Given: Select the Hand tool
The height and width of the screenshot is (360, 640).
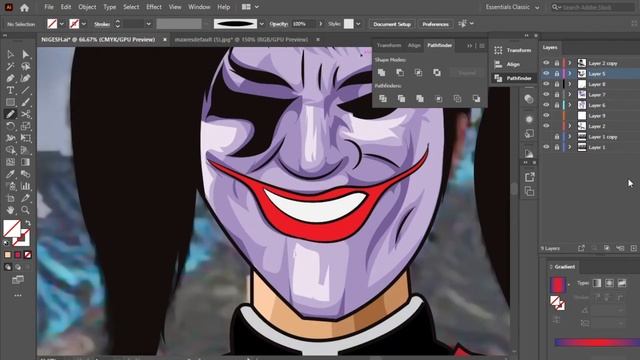Looking at the screenshot, I should pyautogui.click(x=11, y=210).
